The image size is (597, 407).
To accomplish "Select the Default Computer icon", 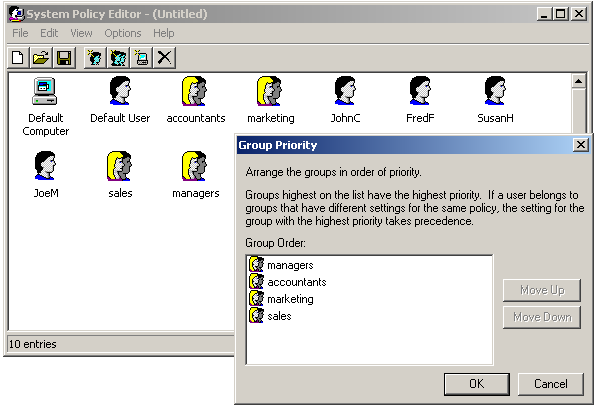I will tap(45, 91).
